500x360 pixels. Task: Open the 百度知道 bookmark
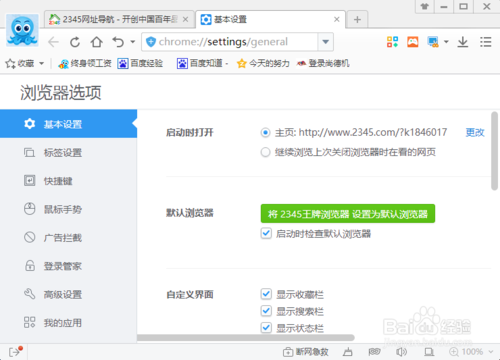click(202, 63)
